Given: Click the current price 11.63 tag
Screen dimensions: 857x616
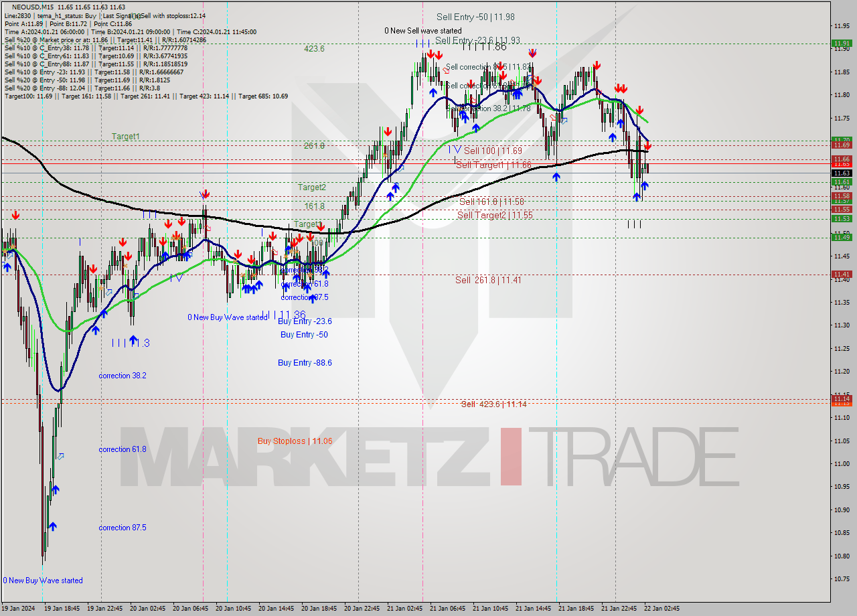Looking at the screenshot, I should 842,173.
